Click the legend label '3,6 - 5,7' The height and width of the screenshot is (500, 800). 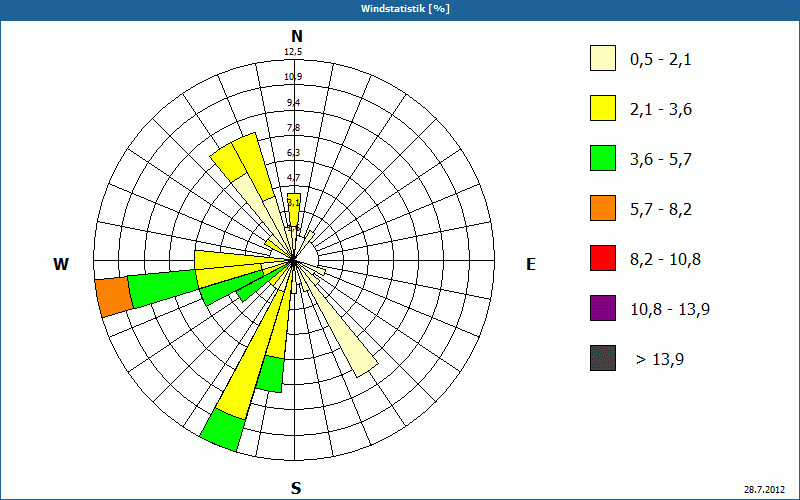click(x=661, y=160)
